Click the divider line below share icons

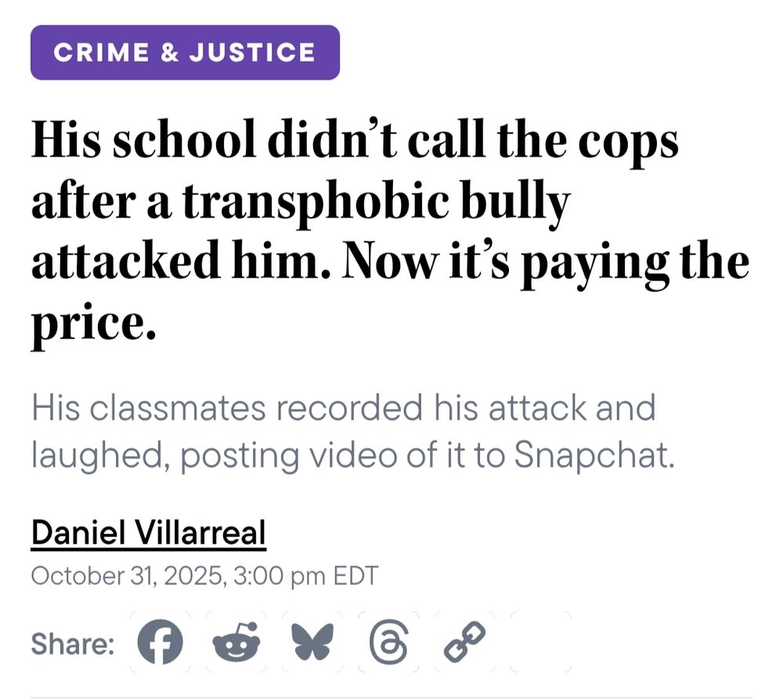(x=391, y=697)
